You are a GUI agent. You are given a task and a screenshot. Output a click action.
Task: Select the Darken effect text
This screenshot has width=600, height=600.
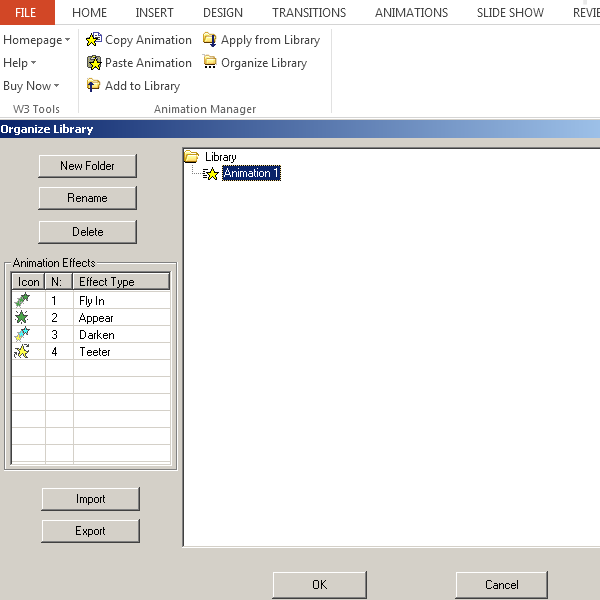pos(97,335)
